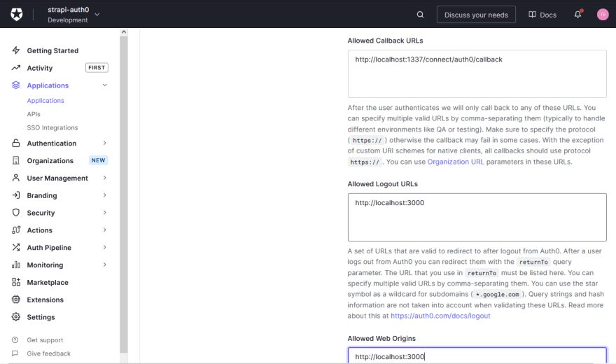Click the Authentication lock icon

click(15, 143)
